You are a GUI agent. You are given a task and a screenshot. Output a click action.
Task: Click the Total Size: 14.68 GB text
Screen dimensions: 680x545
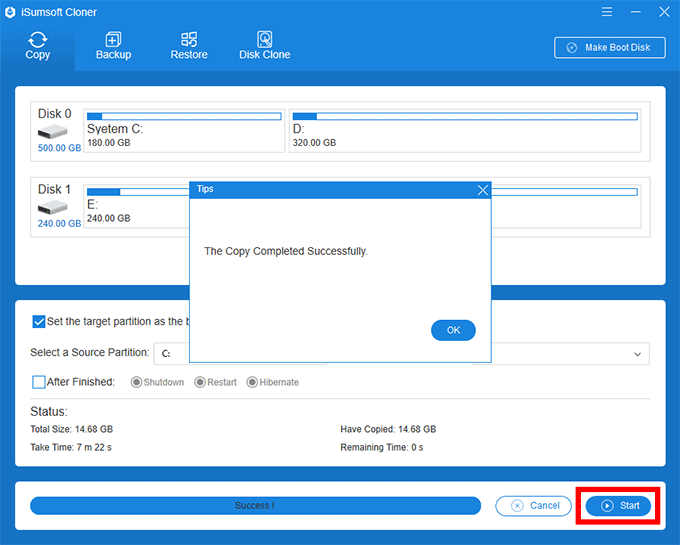pyautogui.click(x=72, y=429)
